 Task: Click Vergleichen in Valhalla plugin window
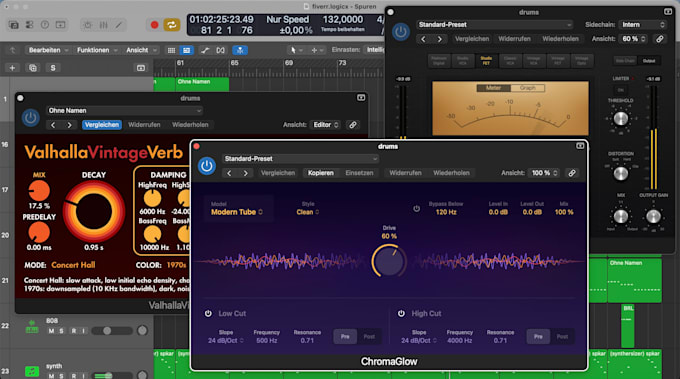point(101,125)
